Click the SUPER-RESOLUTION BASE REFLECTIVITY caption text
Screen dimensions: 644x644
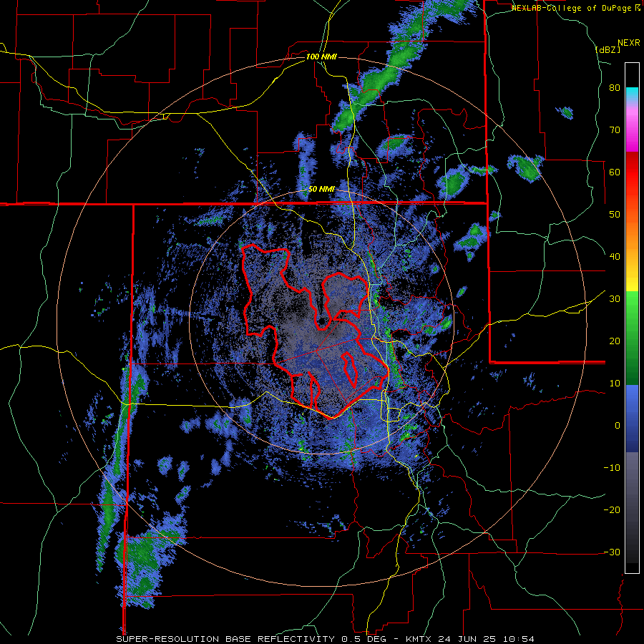(225, 639)
